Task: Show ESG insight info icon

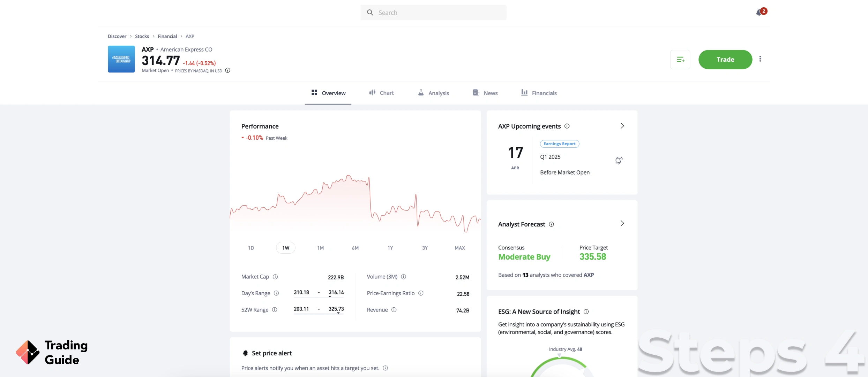Action: click(586, 311)
